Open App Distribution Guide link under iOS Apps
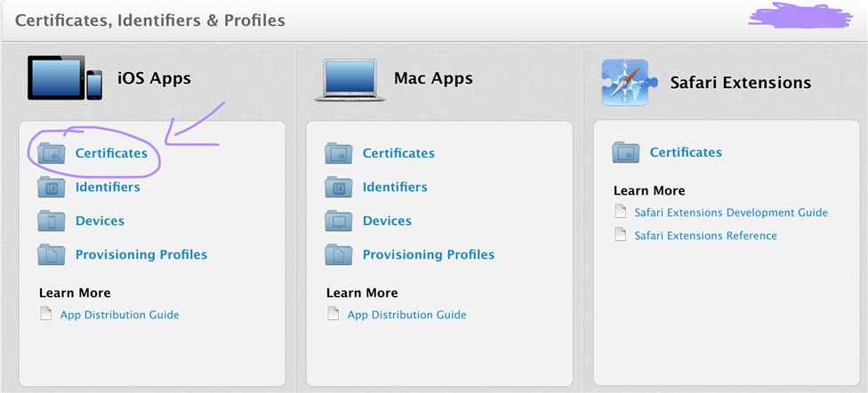Viewport: 868px width, 393px height. [x=119, y=315]
